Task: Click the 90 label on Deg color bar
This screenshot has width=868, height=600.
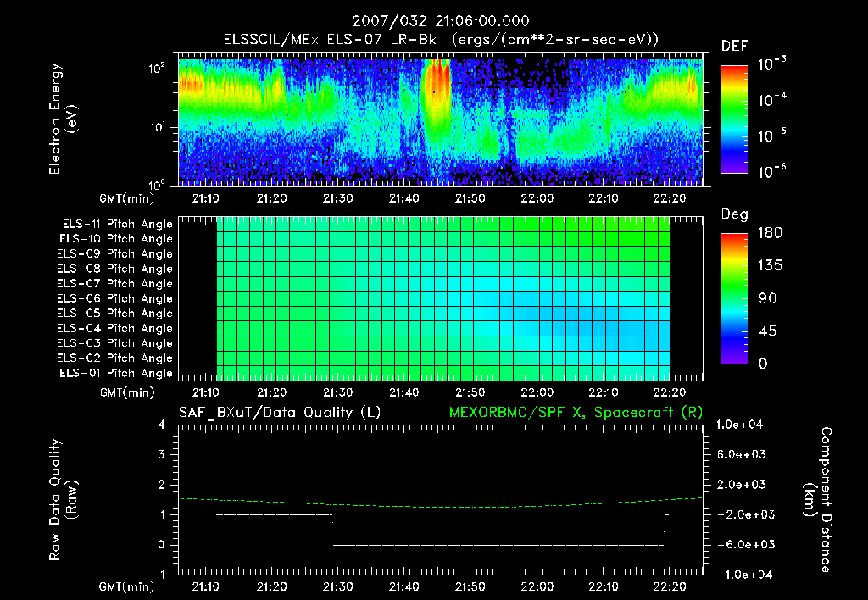Action: [768, 298]
